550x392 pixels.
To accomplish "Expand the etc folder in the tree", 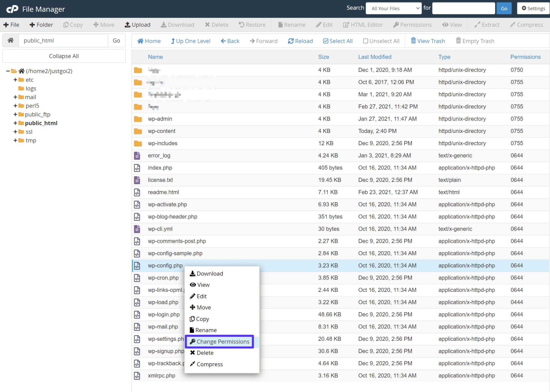I will pos(15,79).
